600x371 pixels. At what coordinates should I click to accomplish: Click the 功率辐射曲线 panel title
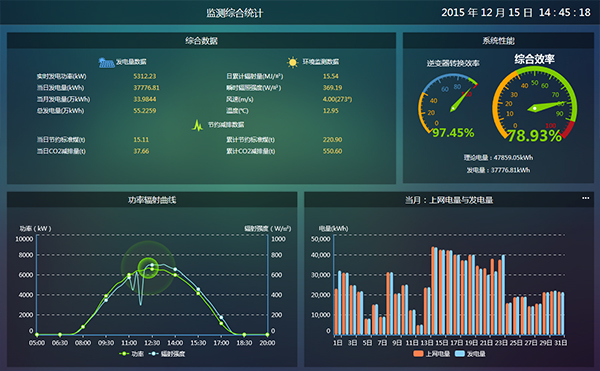(152, 200)
